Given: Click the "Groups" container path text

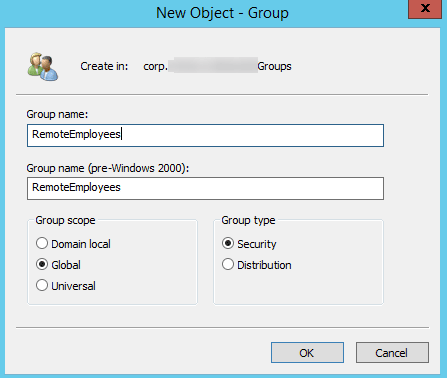Looking at the screenshot, I should [274, 66].
